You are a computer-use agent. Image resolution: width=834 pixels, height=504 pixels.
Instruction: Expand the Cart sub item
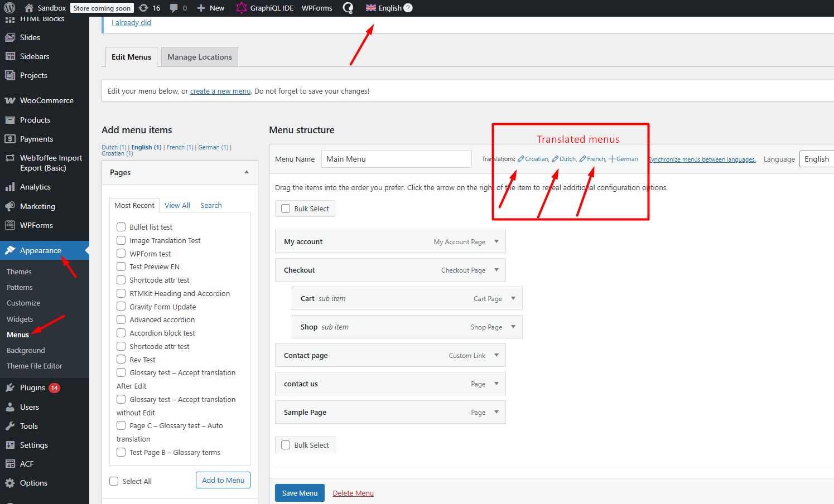point(513,298)
